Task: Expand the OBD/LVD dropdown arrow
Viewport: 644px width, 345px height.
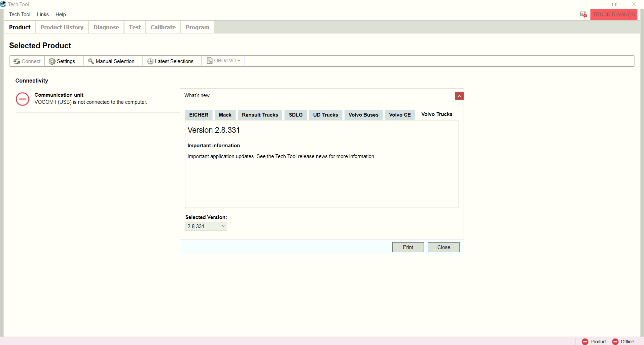Action: coord(239,61)
